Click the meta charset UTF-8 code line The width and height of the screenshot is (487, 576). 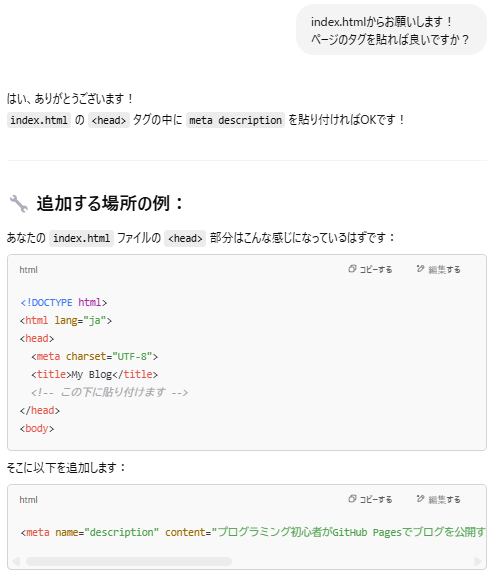click(x=94, y=356)
